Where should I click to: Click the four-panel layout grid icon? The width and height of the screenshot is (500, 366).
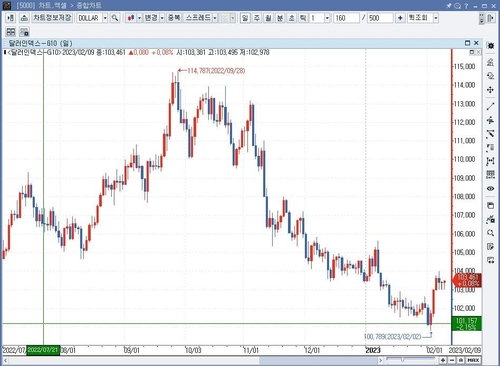(11, 32)
